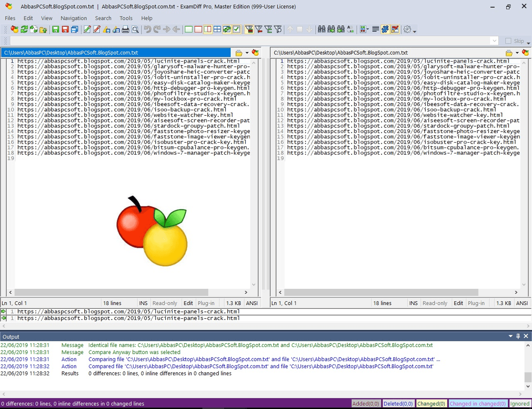Click Edit button in left pane status bar
Viewport: 532px width, 409px height.
pos(188,303)
